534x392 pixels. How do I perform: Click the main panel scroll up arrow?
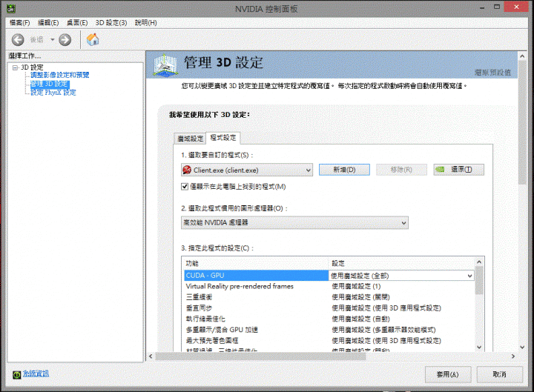point(522,56)
